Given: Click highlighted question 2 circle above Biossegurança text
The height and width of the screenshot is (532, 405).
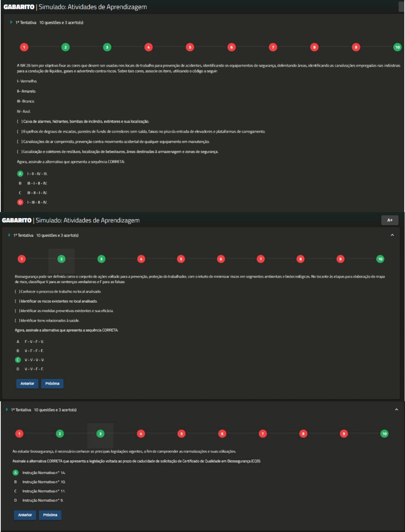Looking at the screenshot, I should (61, 259).
